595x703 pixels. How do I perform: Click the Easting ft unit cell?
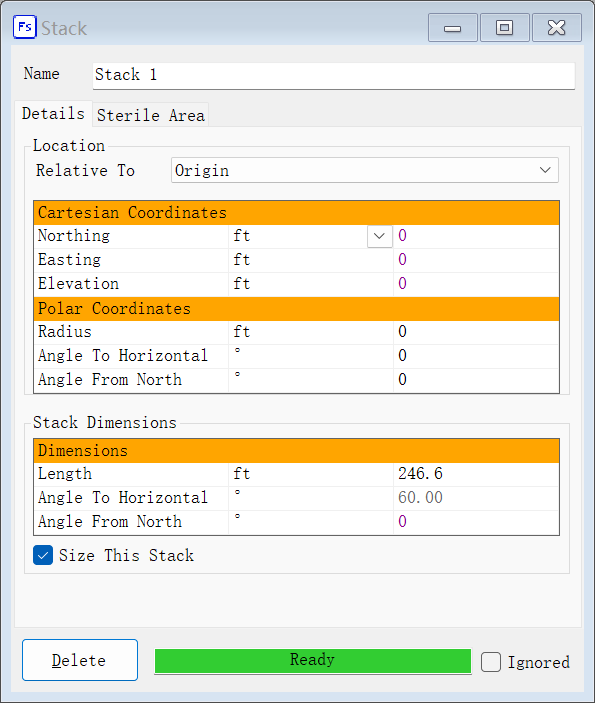click(x=311, y=260)
